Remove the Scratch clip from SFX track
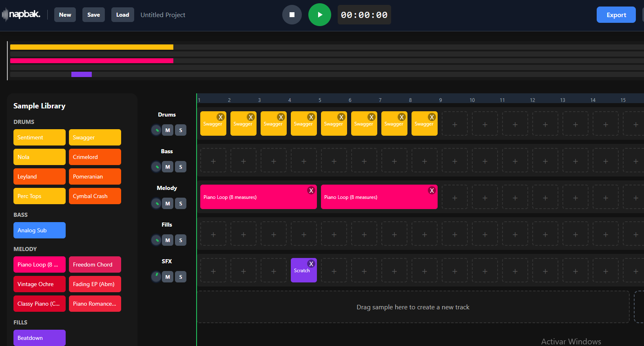644x346 pixels. point(311,264)
